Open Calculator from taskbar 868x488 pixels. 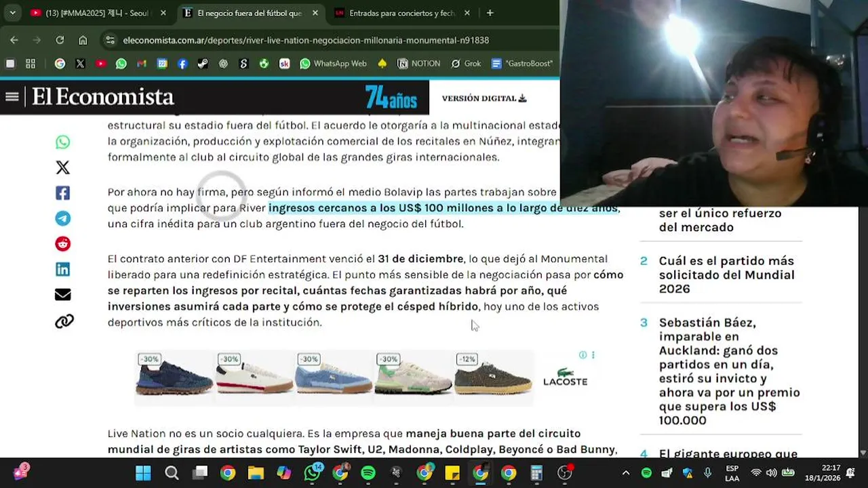(536, 473)
